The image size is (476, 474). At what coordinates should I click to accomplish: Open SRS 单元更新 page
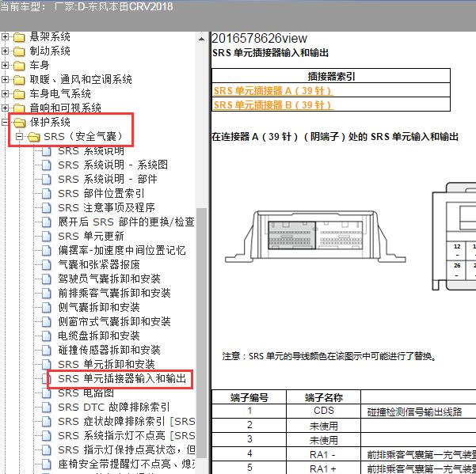coord(91,237)
